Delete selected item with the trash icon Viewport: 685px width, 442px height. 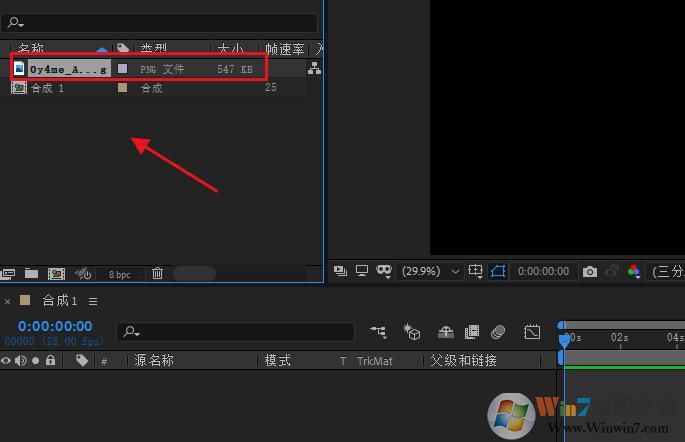coord(157,273)
